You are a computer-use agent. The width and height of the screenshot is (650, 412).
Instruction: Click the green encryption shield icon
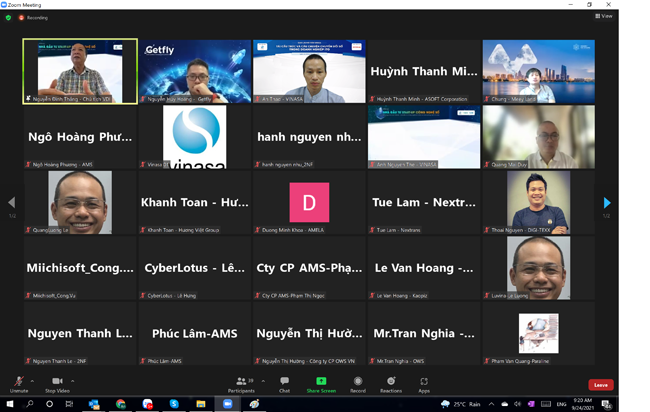tap(8, 17)
